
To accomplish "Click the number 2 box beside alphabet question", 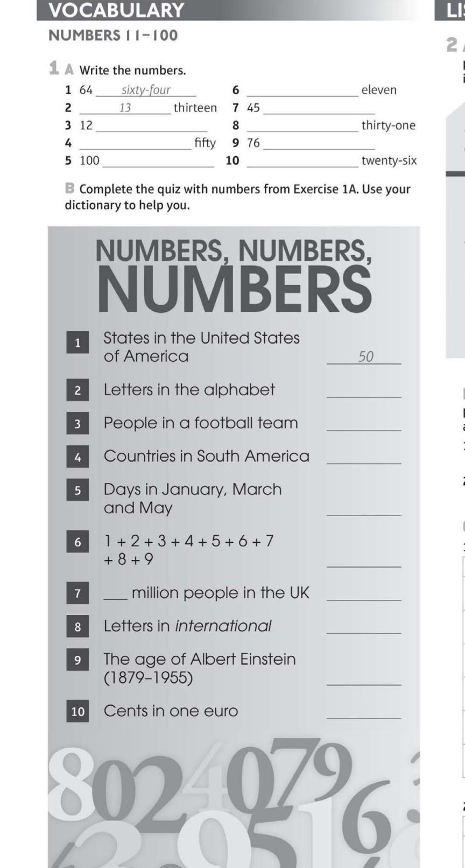I will pyautogui.click(x=77, y=390).
